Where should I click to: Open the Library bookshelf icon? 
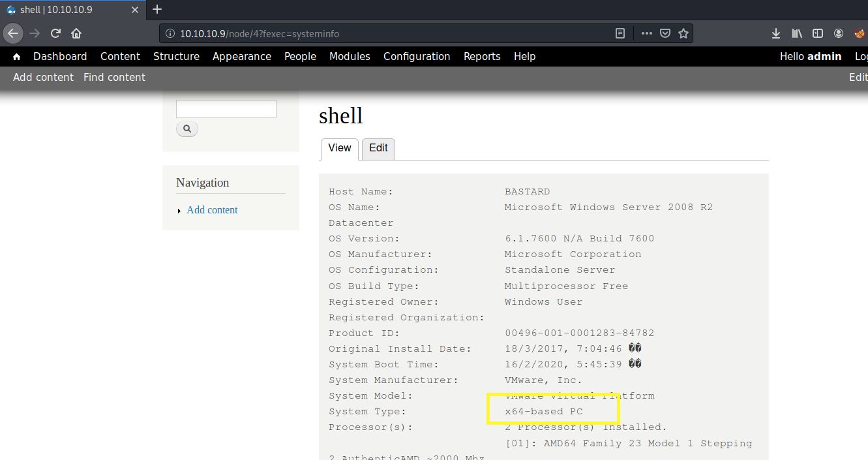coord(797,33)
